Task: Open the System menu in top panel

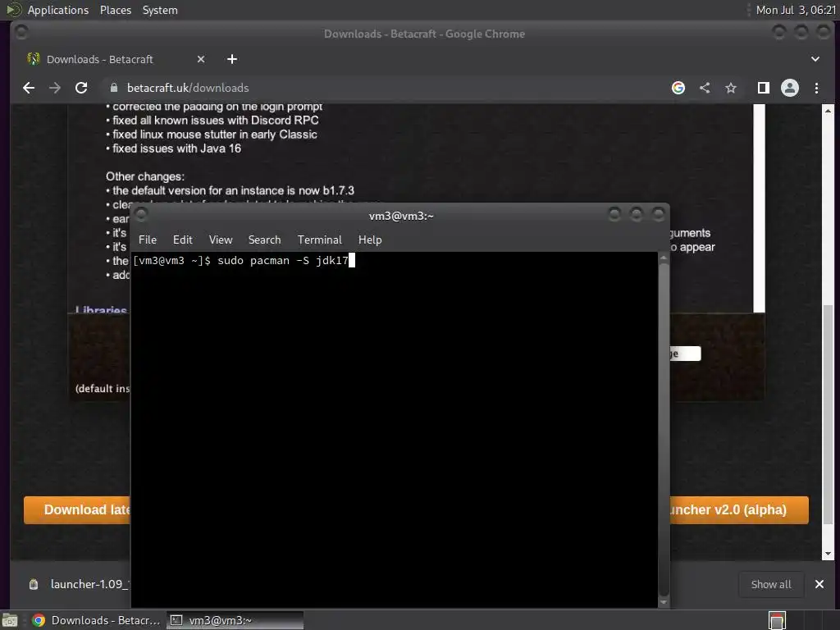Action: [x=160, y=10]
